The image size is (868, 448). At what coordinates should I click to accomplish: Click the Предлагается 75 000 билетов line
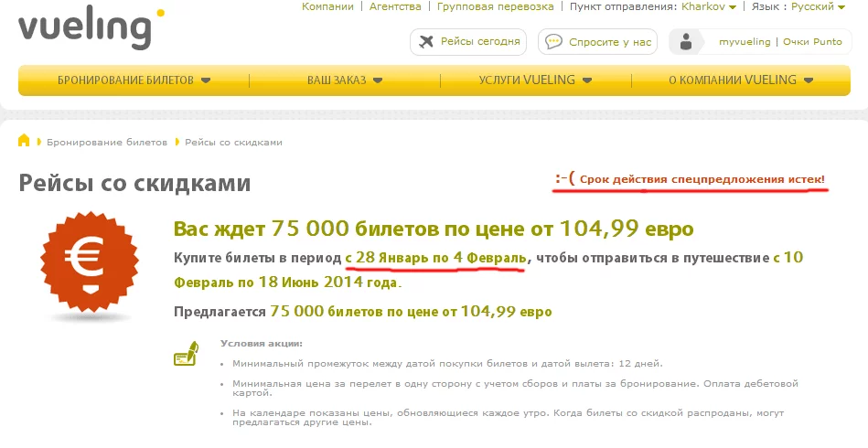(x=362, y=312)
